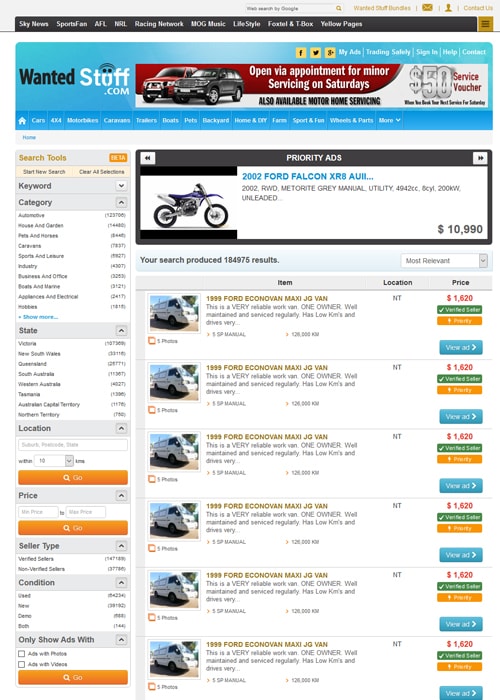Enable Ads with Photos checkbox
Screen dimensions: 500x700
[x=21, y=654]
